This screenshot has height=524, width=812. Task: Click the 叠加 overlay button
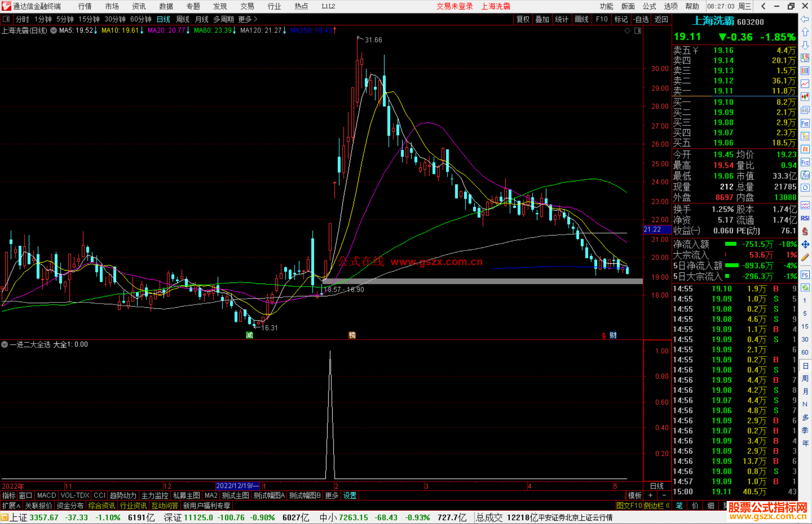pos(542,19)
